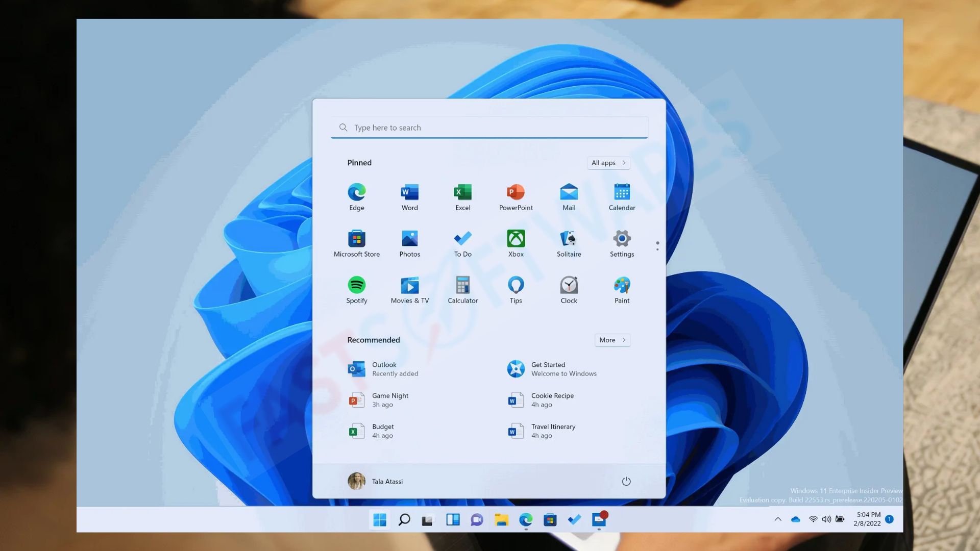
Task: Open To Do on the taskbar
Action: [574, 519]
